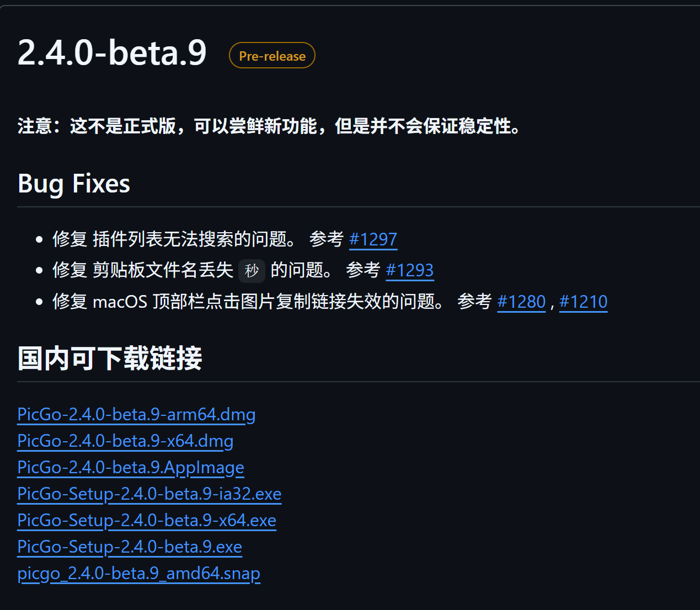Click the Pre-release badge

[x=272, y=56]
